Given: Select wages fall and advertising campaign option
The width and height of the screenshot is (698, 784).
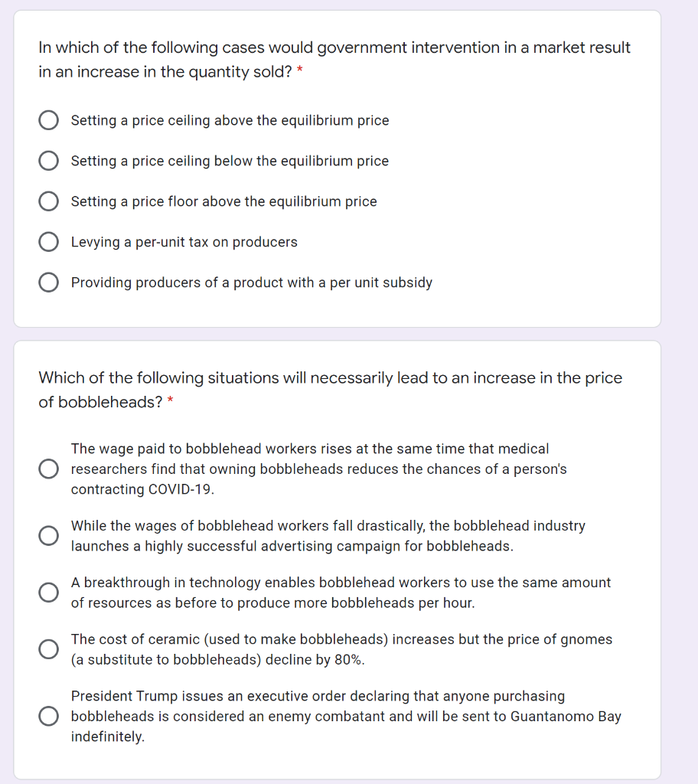Looking at the screenshot, I should 48,536.
